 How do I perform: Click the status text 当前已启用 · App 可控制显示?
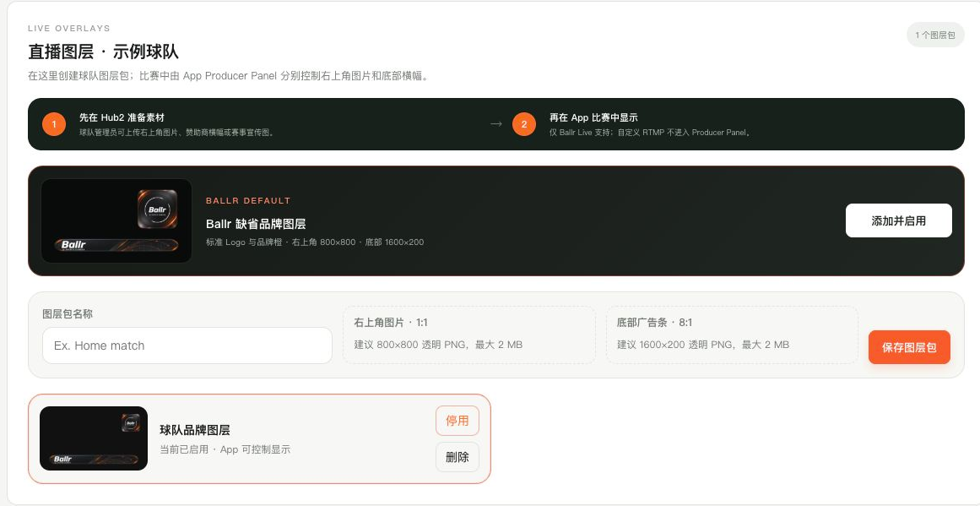click(x=225, y=449)
